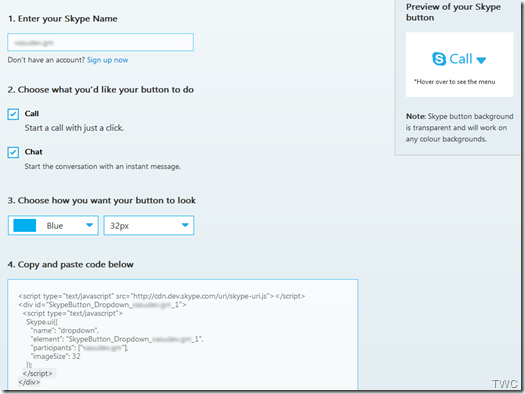Click the '"name": "dropdown"' code line
This screenshot has height=394, width=525.
click(x=65, y=330)
